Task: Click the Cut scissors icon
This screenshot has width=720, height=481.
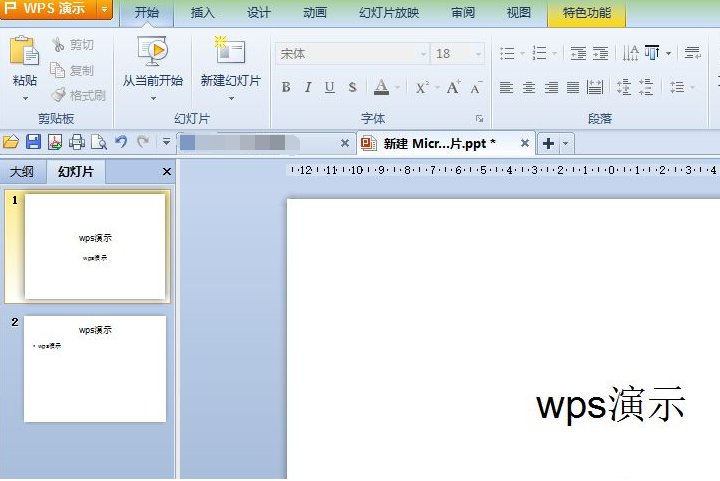Action: (x=58, y=45)
